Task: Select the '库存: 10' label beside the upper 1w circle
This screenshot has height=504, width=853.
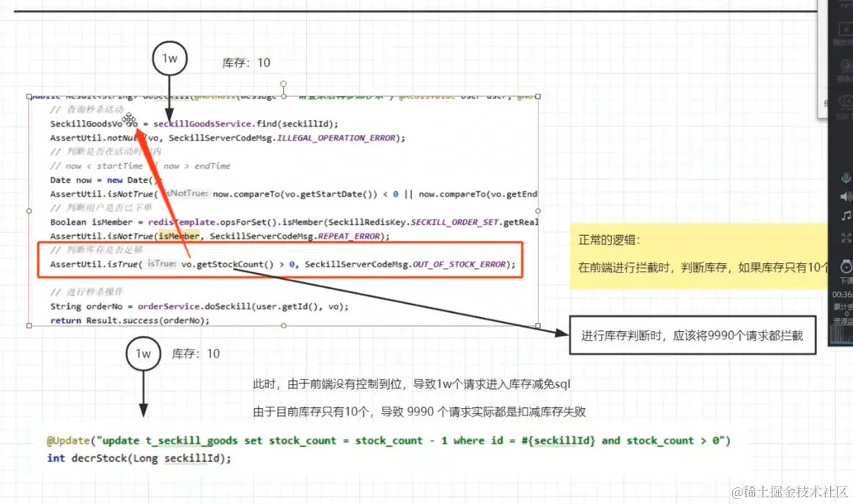Action: [246, 63]
